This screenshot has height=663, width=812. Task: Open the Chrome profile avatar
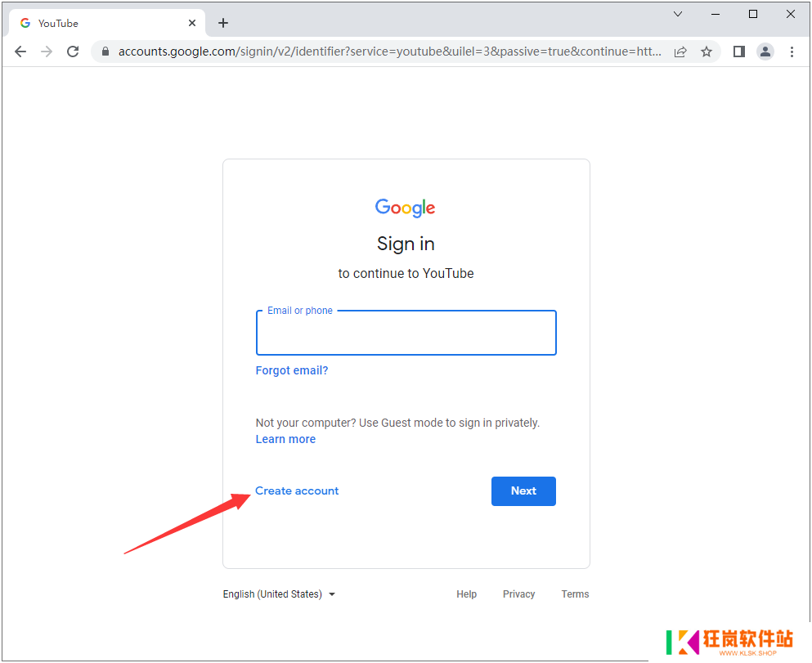(x=765, y=52)
